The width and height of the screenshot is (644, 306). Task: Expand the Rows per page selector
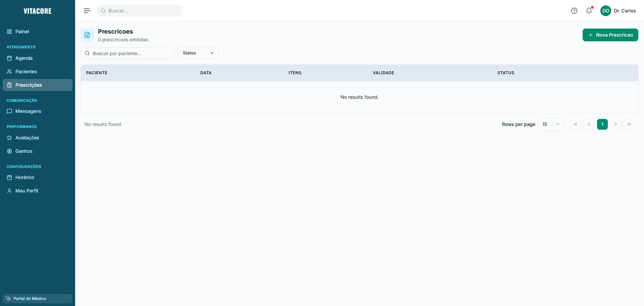(x=551, y=124)
